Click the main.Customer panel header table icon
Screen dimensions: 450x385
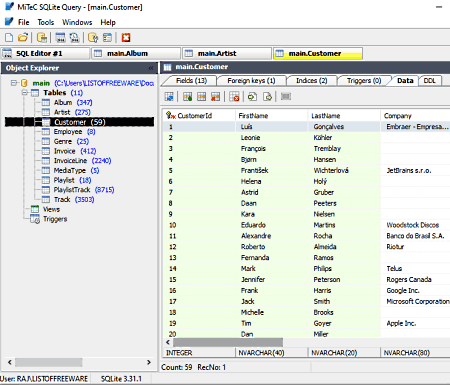(x=167, y=67)
